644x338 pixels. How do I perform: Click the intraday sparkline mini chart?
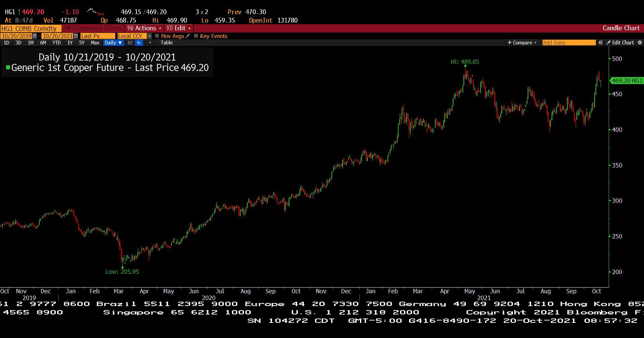[x=95, y=12]
